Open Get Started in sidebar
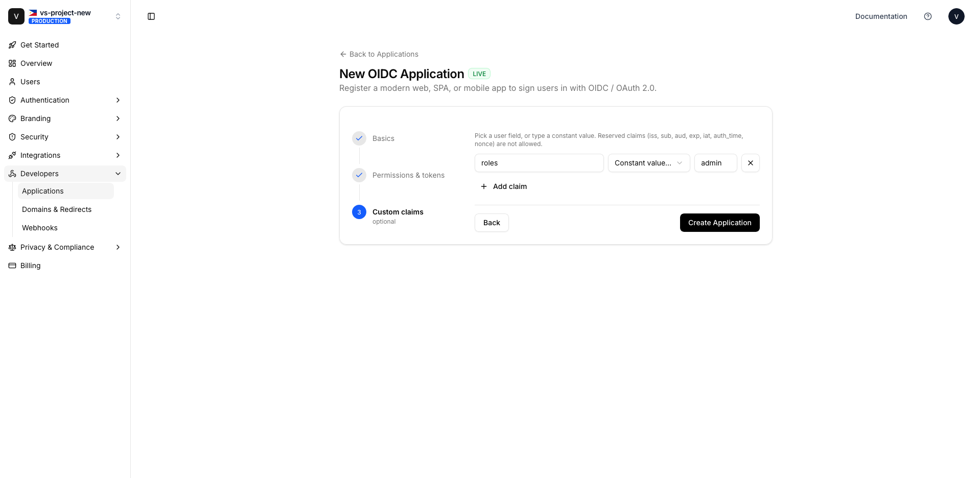Screen dimensions: 980x478 (65, 45)
